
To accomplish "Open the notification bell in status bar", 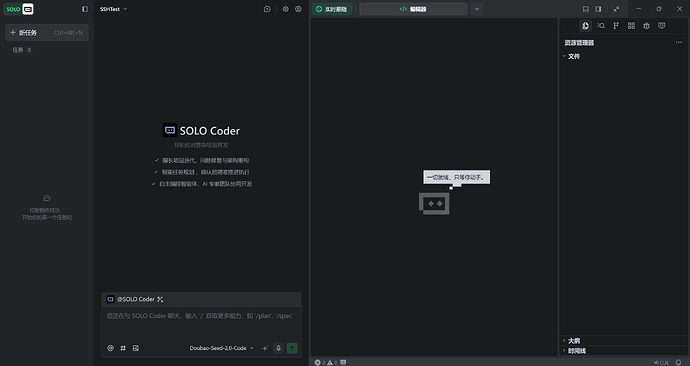I will tap(679, 362).
